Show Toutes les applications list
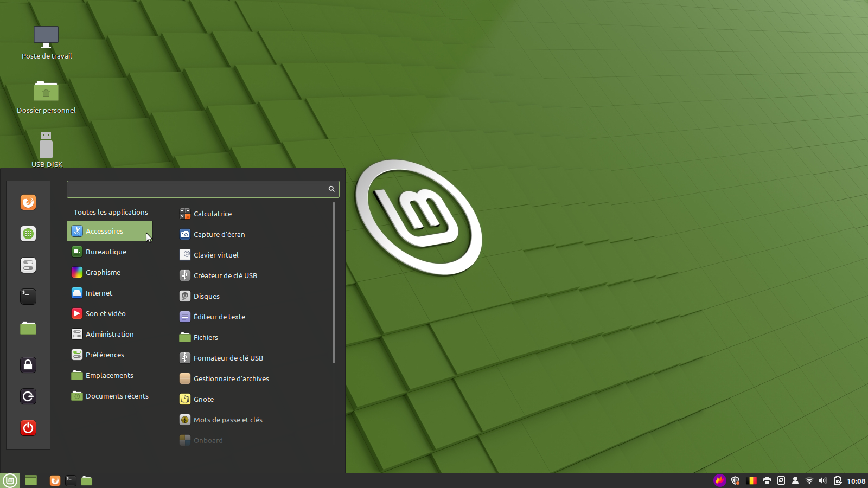868x488 pixels. point(111,212)
